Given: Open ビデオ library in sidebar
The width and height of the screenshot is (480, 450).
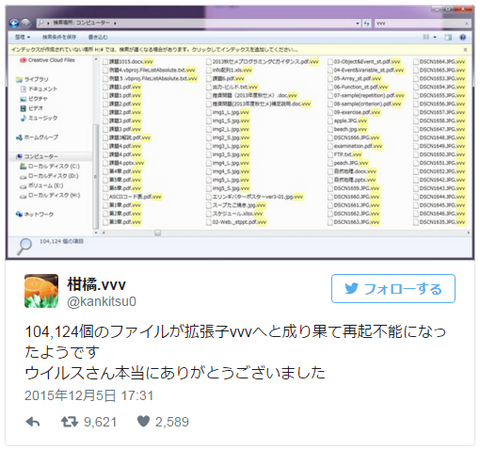Looking at the screenshot, I should click(32, 108).
